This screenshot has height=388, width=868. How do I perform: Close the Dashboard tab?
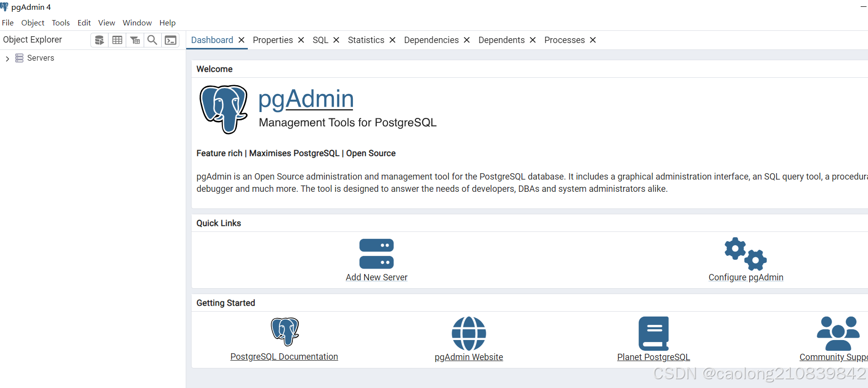click(241, 40)
